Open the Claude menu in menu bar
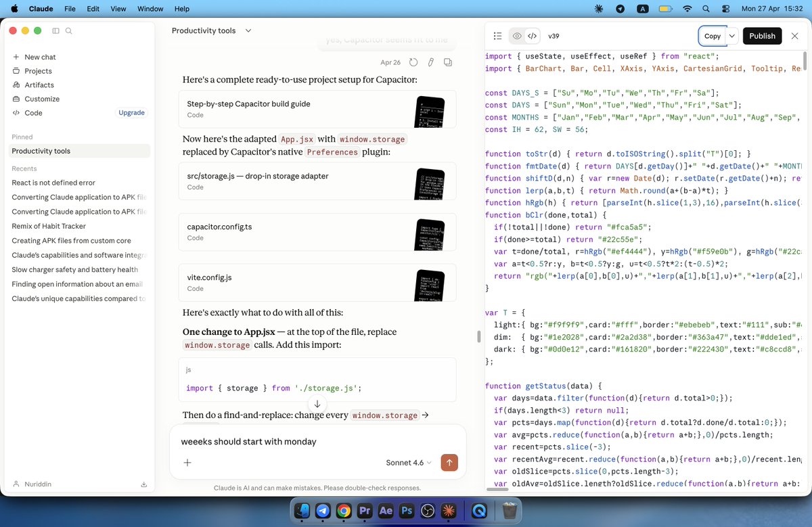The width and height of the screenshot is (812, 527). 41,9
